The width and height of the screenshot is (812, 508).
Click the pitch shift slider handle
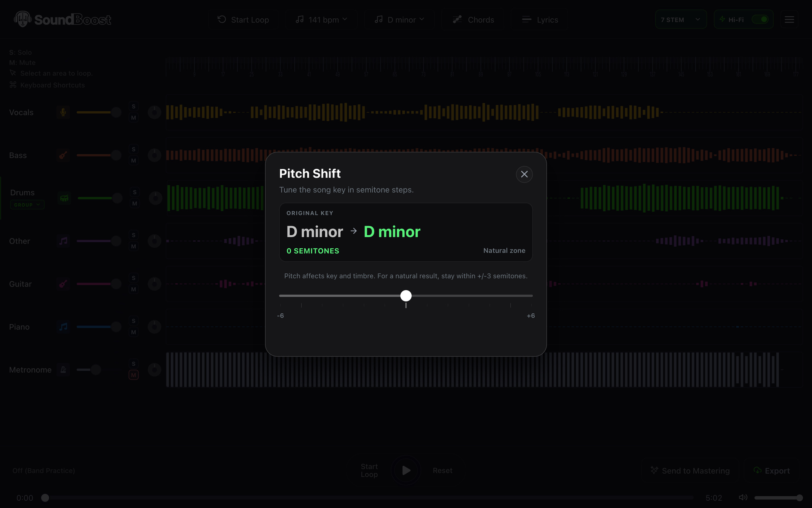[406, 296]
